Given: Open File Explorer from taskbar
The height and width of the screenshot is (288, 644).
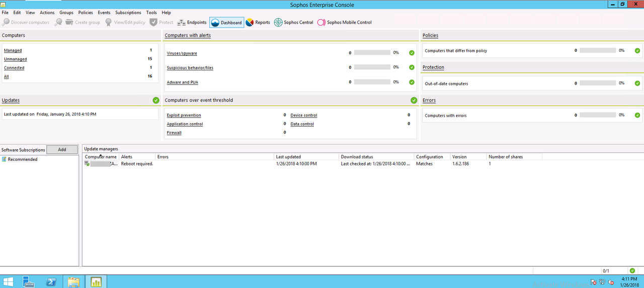Looking at the screenshot, I should (73, 282).
